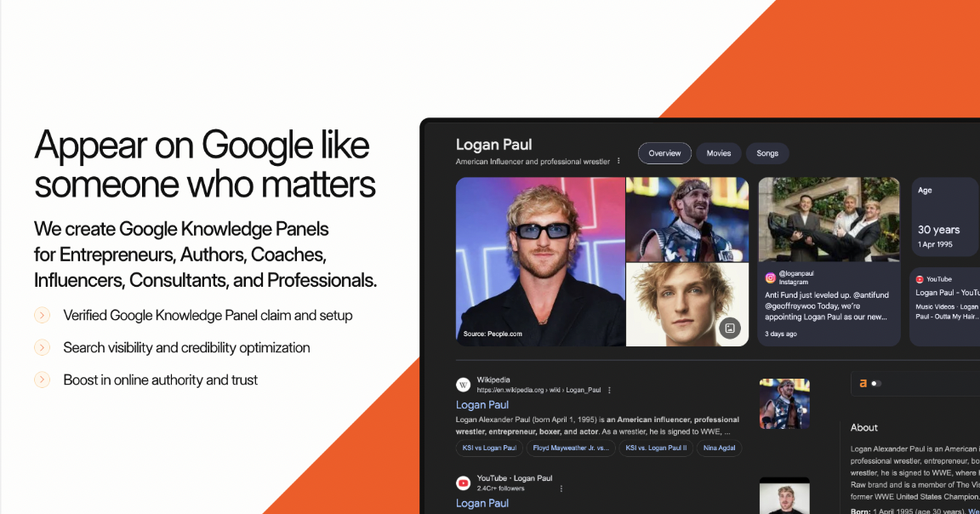Click the chevron bullet beside 'Search visibility'
Viewport: 980px width, 514px height.
pos(42,347)
